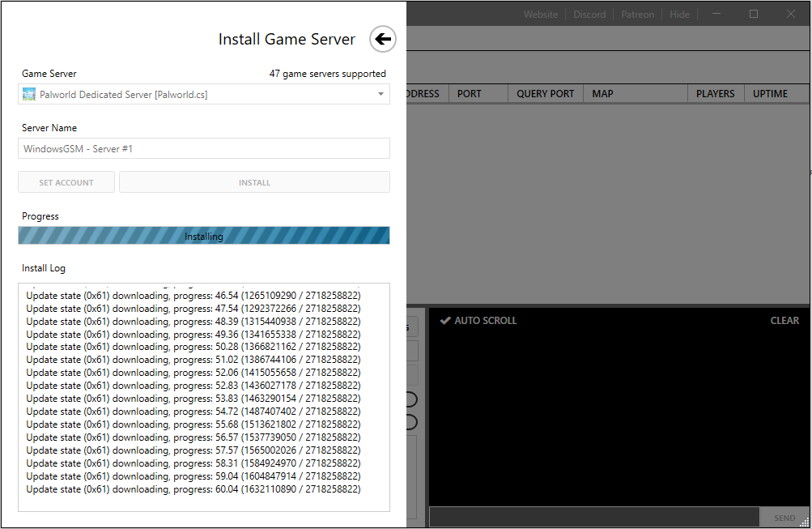Click the resize grip in bottom corner
This screenshot has width=812, height=529.
(x=804, y=523)
